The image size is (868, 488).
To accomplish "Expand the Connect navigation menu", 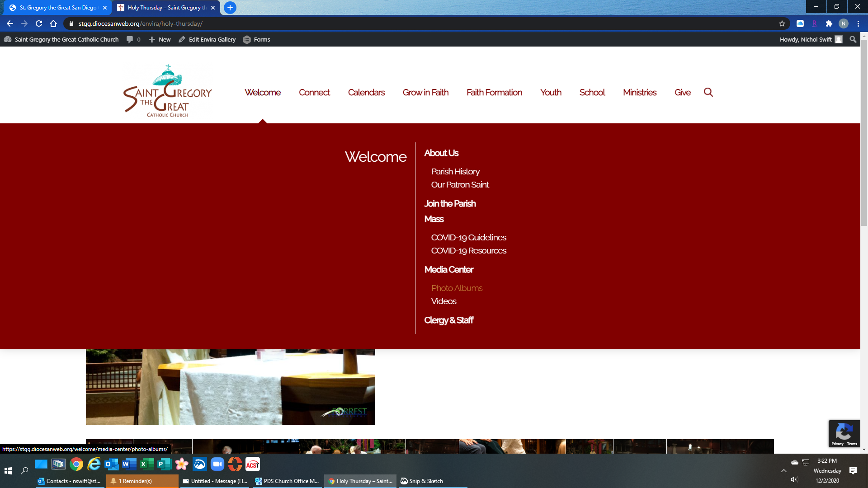I will point(314,92).
